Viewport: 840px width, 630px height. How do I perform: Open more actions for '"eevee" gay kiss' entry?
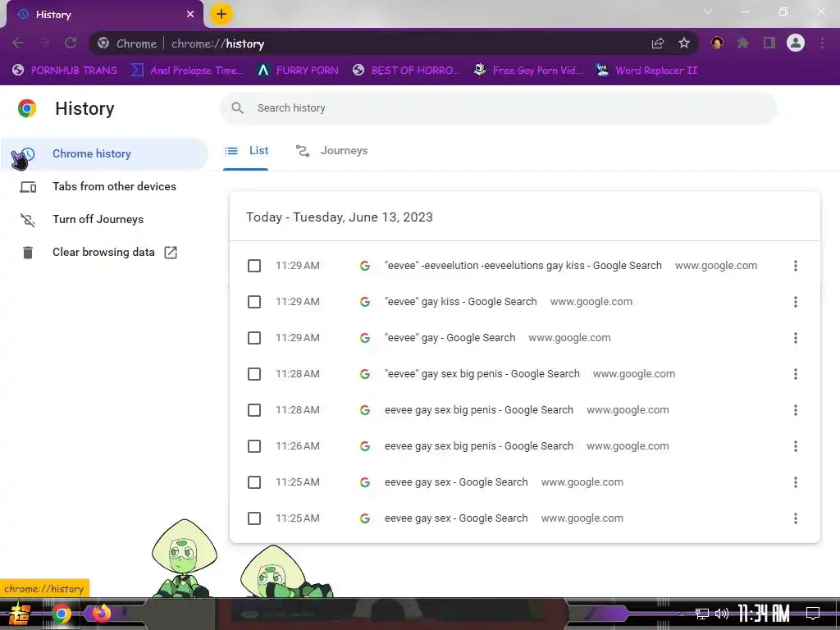pyautogui.click(x=796, y=302)
